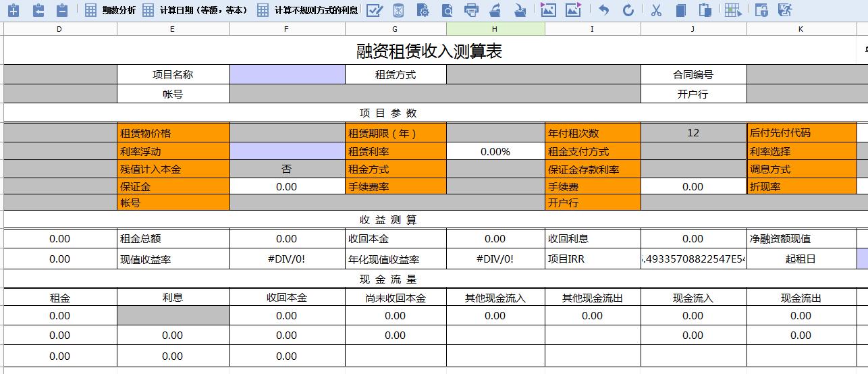Click the export tray with up arrow icon

click(495, 10)
